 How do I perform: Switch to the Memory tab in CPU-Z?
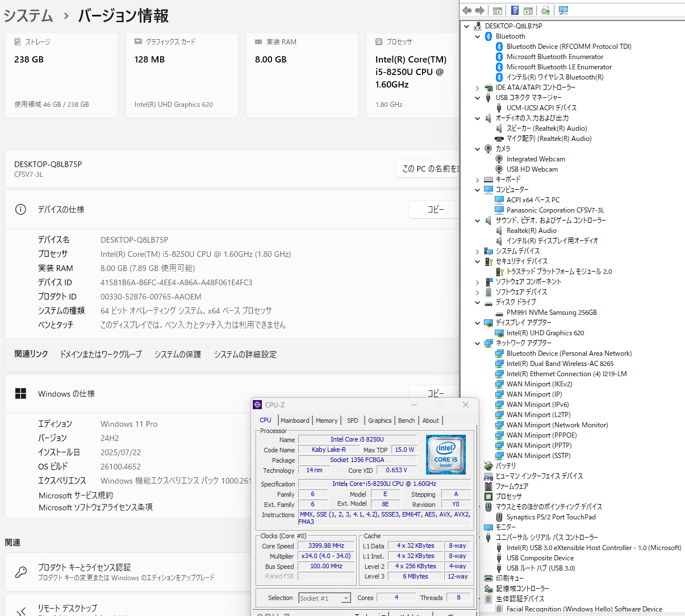tap(327, 421)
